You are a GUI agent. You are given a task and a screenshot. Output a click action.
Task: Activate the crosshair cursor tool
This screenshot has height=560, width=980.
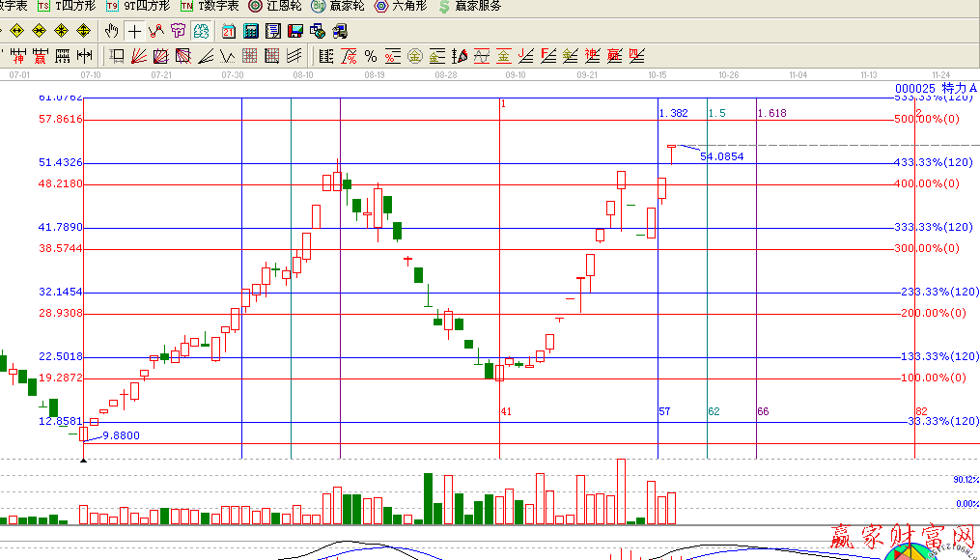point(134,32)
